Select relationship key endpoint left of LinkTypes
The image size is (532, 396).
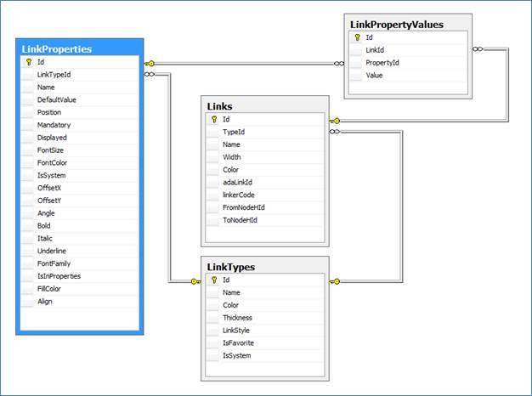193,281
